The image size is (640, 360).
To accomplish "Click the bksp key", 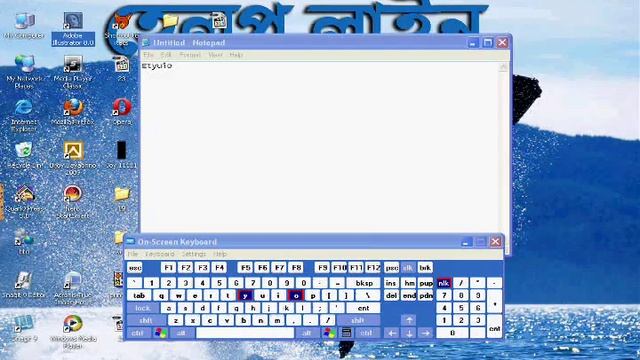I will click(x=364, y=283).
